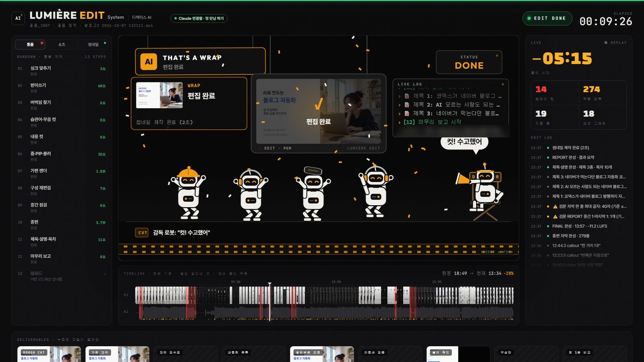This screenshot has width=644, height=362.
Task: Click the Claude 연결됨 connection status pill
Action: [199, 19]
